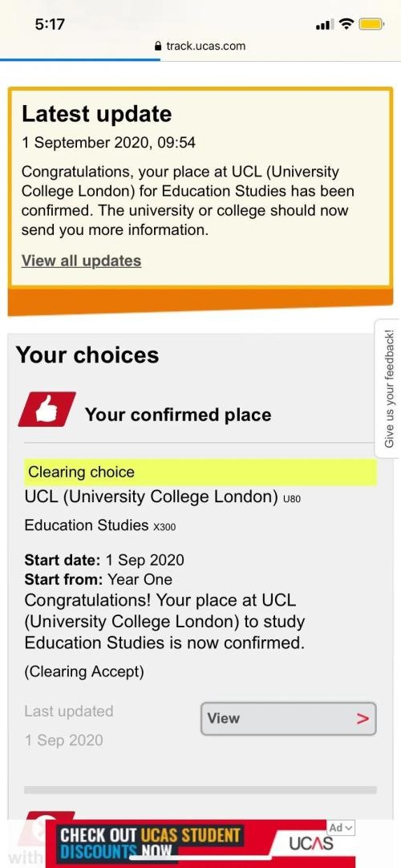Tap the red arrow on the View button
Screen dimensions: 401x868
[x=363, y=719]
